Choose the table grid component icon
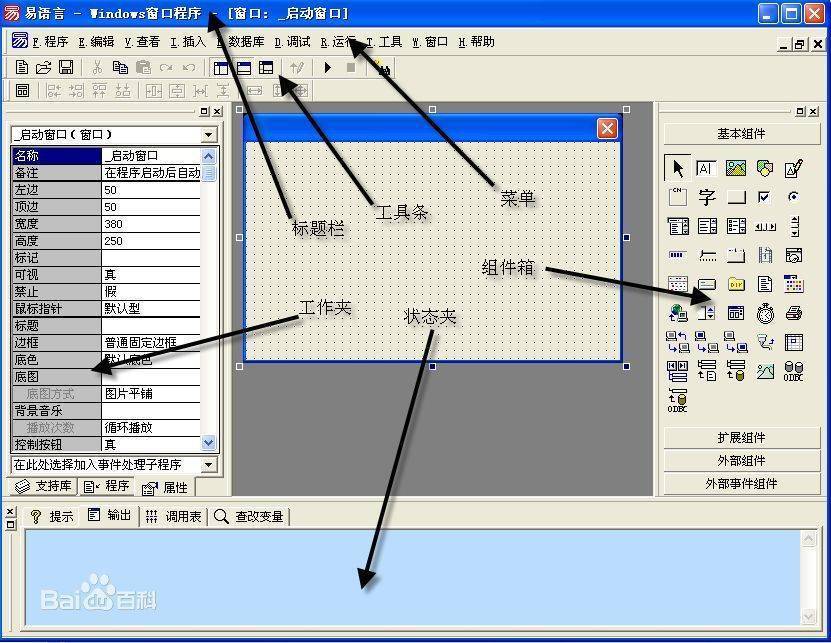831x643 pixels. tap(793, 342)
